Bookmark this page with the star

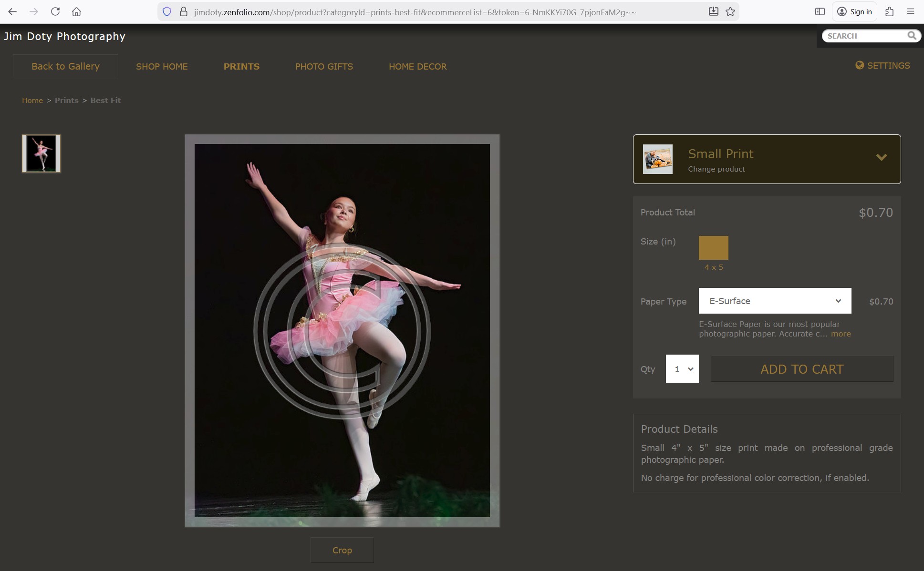pyautogui.click(x=730, y=12)
